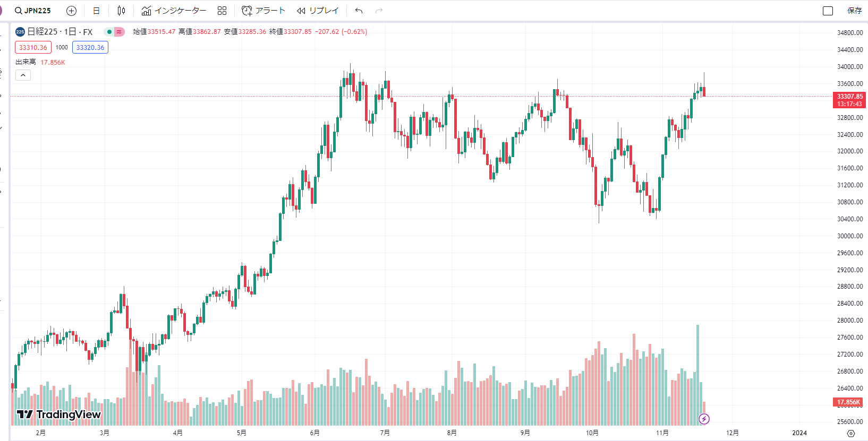Click the 保存 save button

(854, 11)
